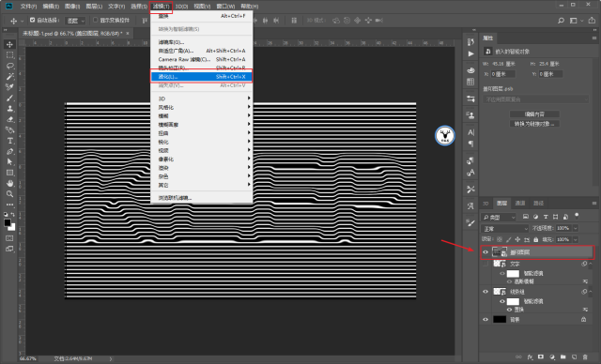Select the Magic Wand tool
The image size is (601, 364).
[x=10, y=77]
